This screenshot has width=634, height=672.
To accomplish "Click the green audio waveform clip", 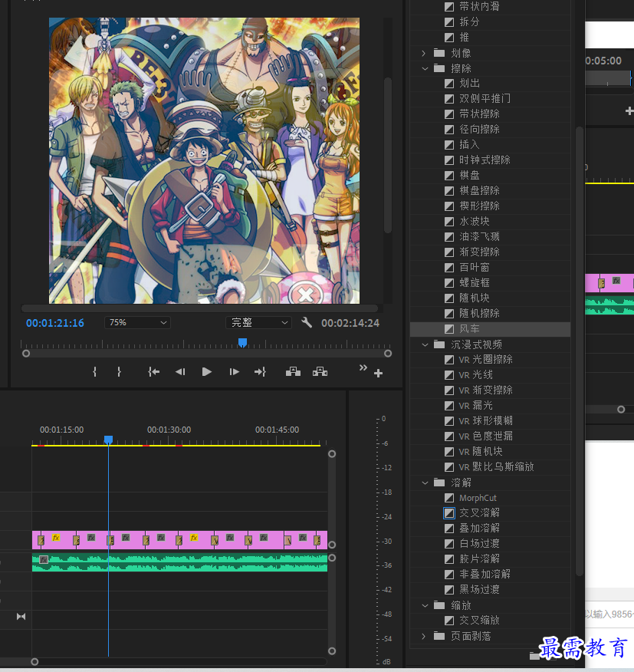I will click(180, 562).
